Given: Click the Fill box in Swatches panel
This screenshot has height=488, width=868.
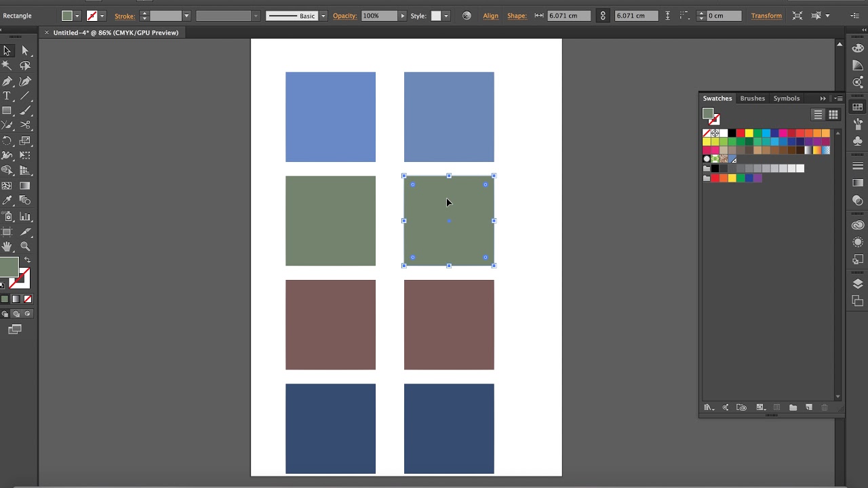Looking at the screenshot, I should (x=708, y=113).
